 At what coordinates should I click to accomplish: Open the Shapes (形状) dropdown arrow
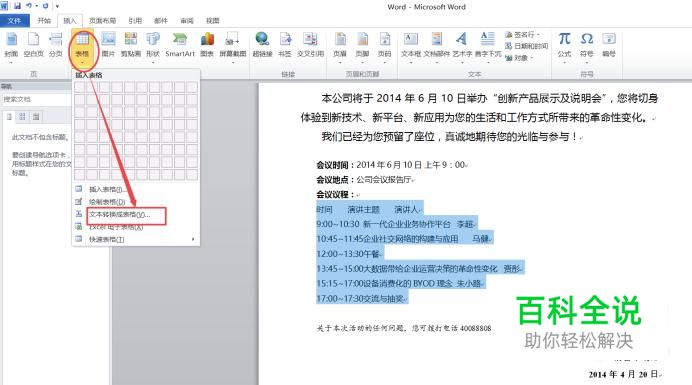click(x=153, y=62)
